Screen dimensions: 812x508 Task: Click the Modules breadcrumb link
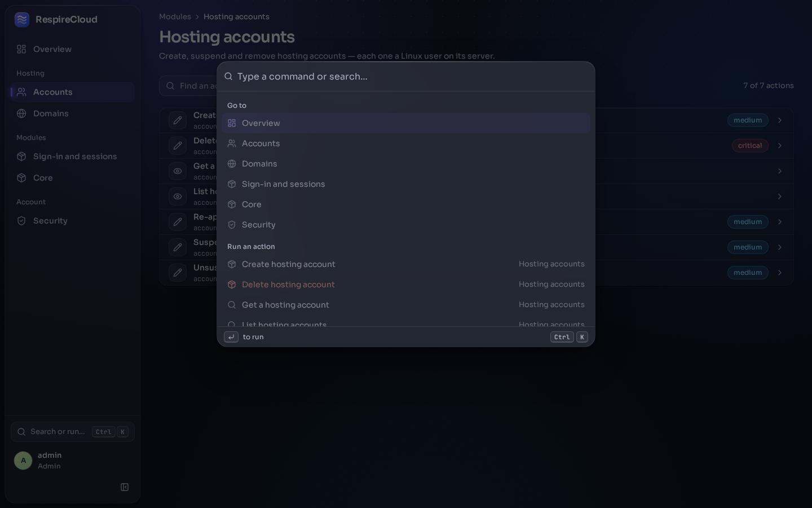tap(175, 17)
